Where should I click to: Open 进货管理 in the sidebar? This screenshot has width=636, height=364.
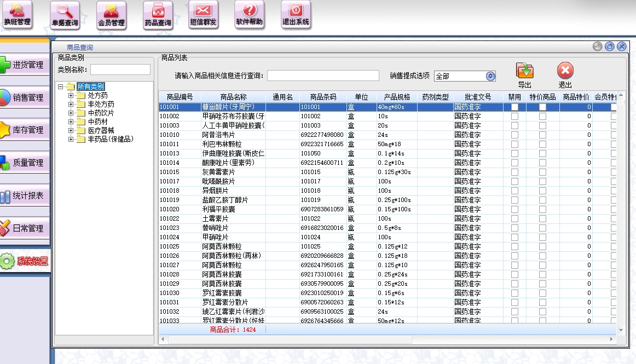[25, 65]
